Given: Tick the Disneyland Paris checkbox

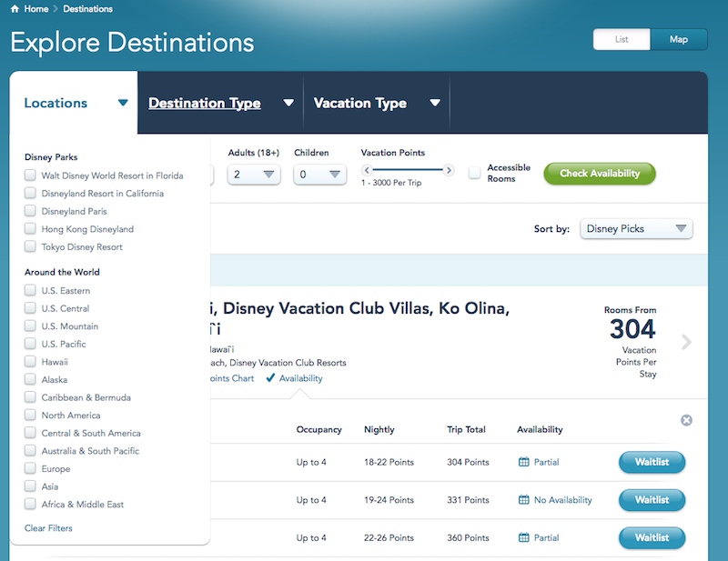Looking at the screenshot, I should (x=30, y=211).
